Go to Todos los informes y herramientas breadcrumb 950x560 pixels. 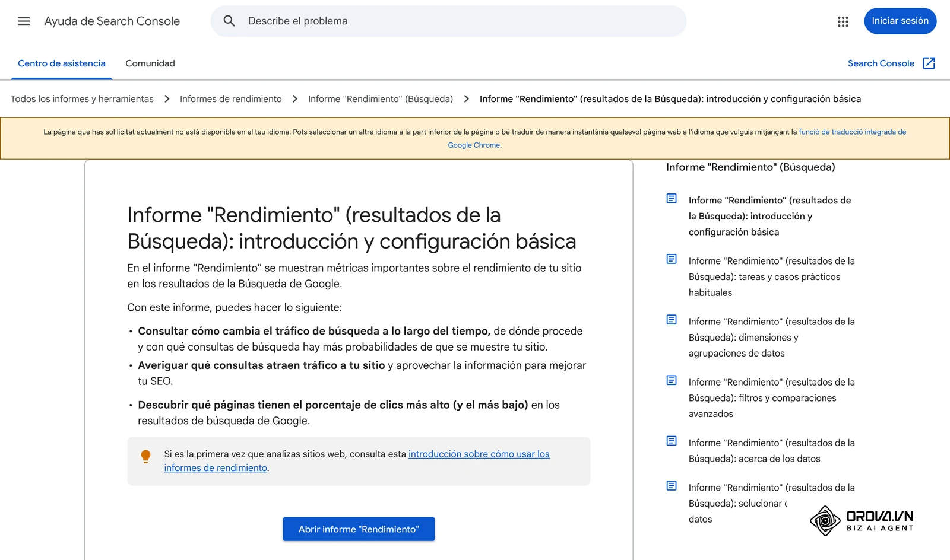[x=82, y=99]
